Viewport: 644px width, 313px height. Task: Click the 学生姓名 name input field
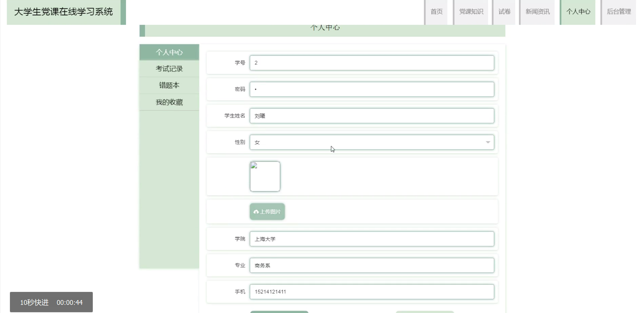point(371,116)
